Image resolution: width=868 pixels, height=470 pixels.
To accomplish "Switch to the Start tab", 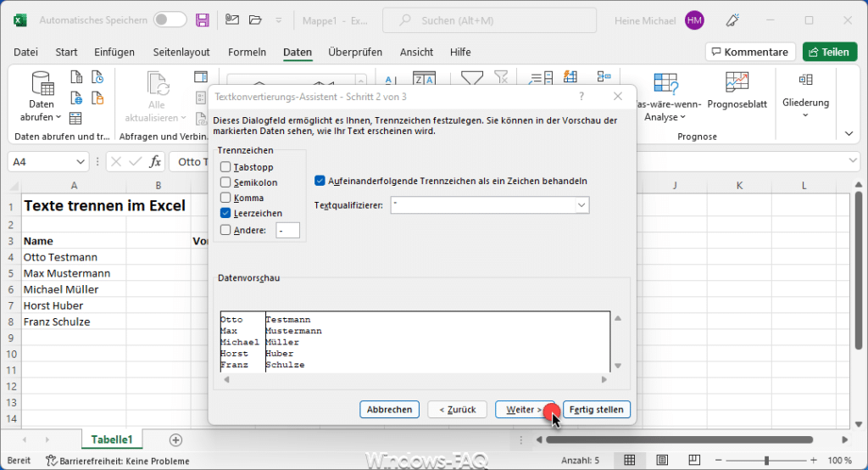I will [66, 52].
